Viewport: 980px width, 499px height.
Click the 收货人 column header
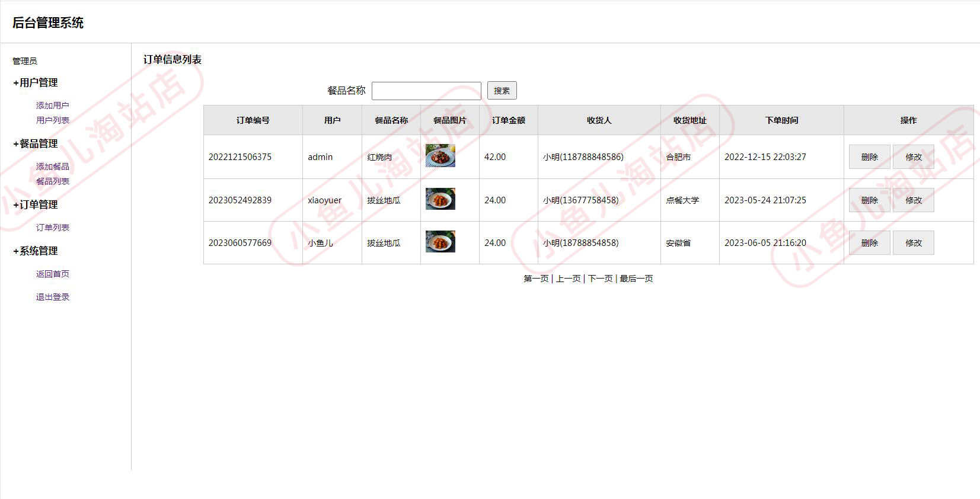tap(599, 120)
